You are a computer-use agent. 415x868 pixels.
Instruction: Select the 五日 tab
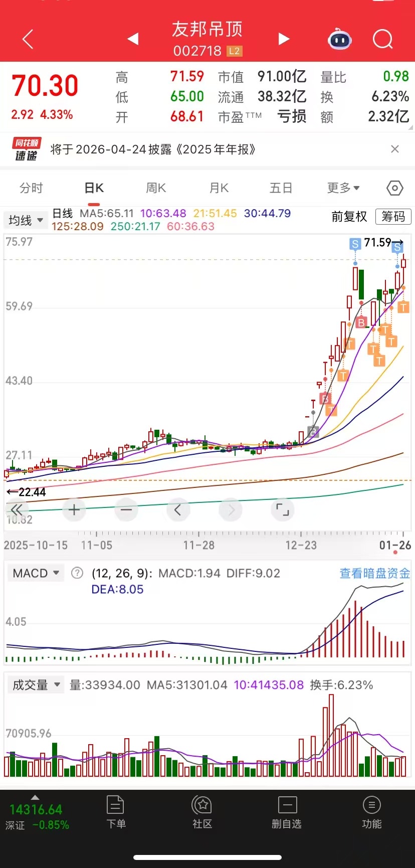pos(281,188)
